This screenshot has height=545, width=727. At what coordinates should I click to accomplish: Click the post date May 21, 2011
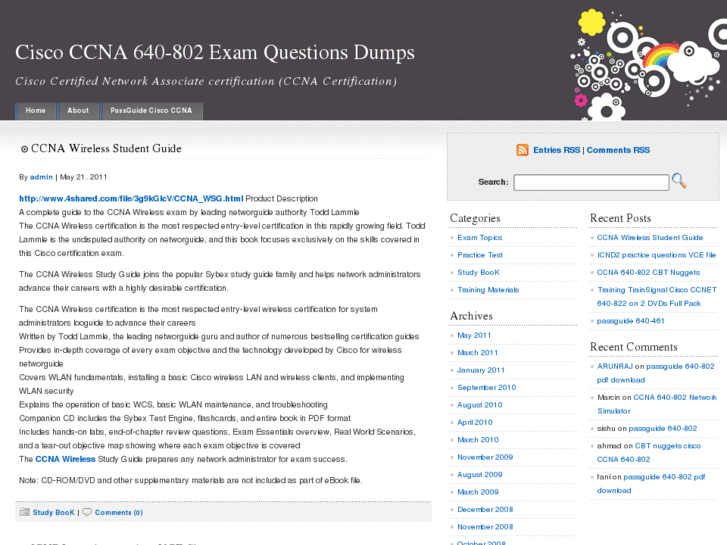pos(83,177)
